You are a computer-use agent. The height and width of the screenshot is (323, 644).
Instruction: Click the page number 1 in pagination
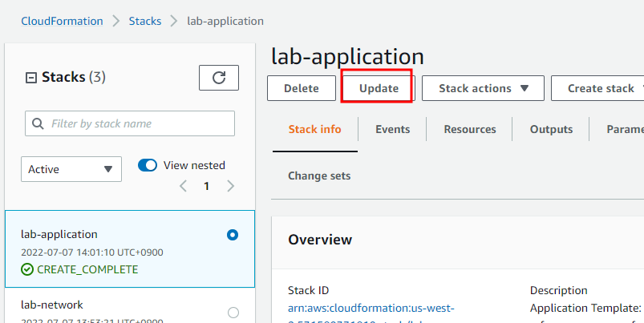tap(207, 186)
